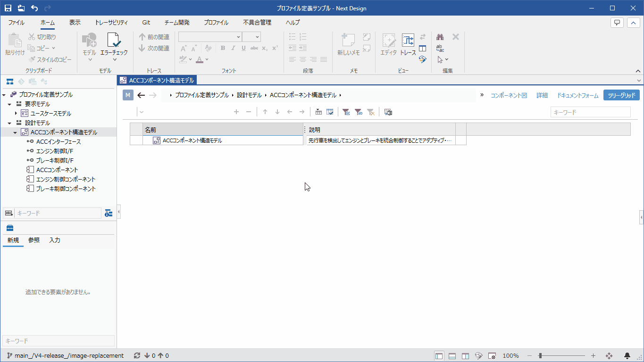This screenshot has width=644, height=362.
Task: Select the 入力 tab in toolbox
Action: 55,240
